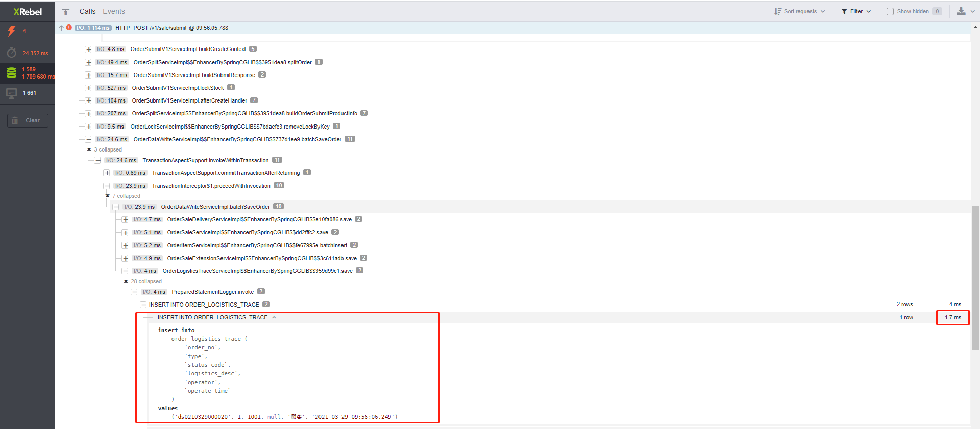Expand the OrderSaleExtensionServiceImpl save node

(x=125, y=258)
